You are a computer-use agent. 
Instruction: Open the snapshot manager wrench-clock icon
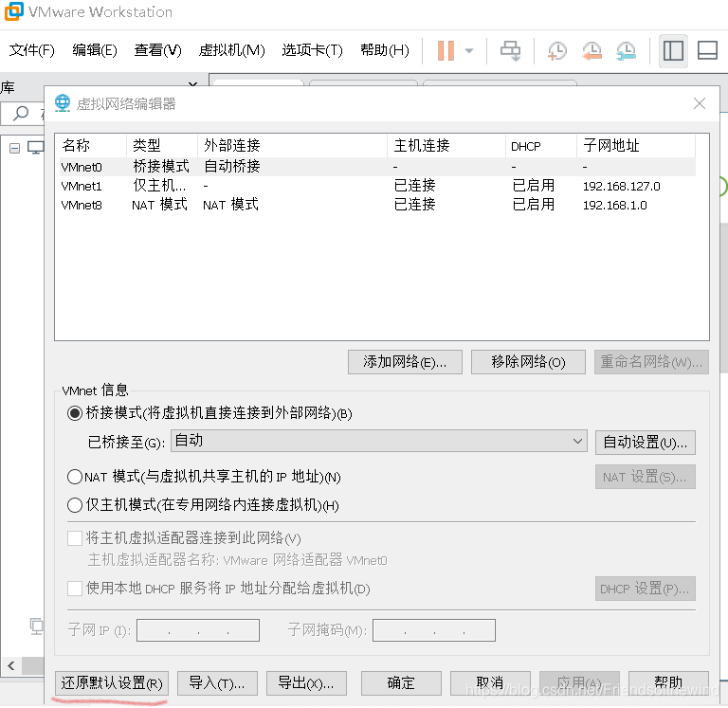(627, 50)
